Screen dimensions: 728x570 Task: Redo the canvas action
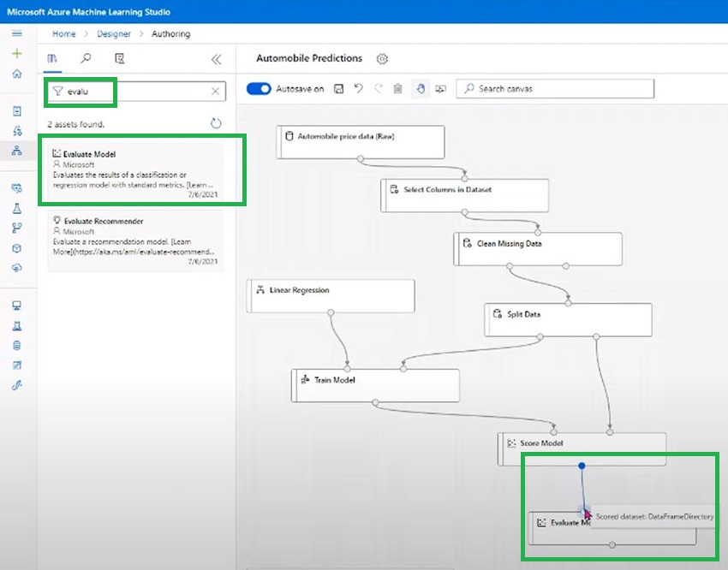(x=379, y=88)
